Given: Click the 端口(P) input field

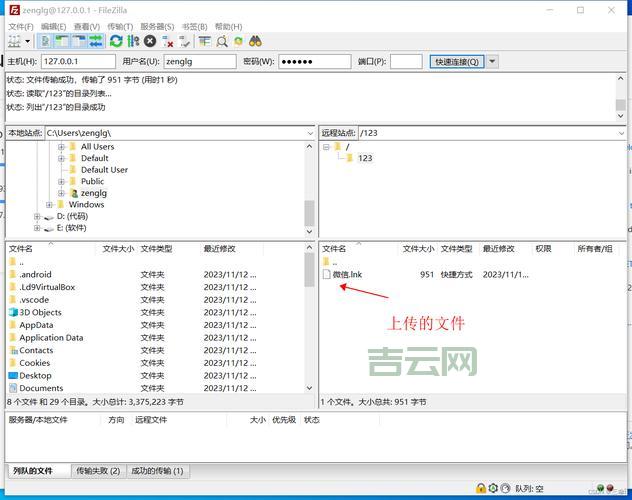Looking at the screenshot, I should pyautogui.click(x=405, y=61).
